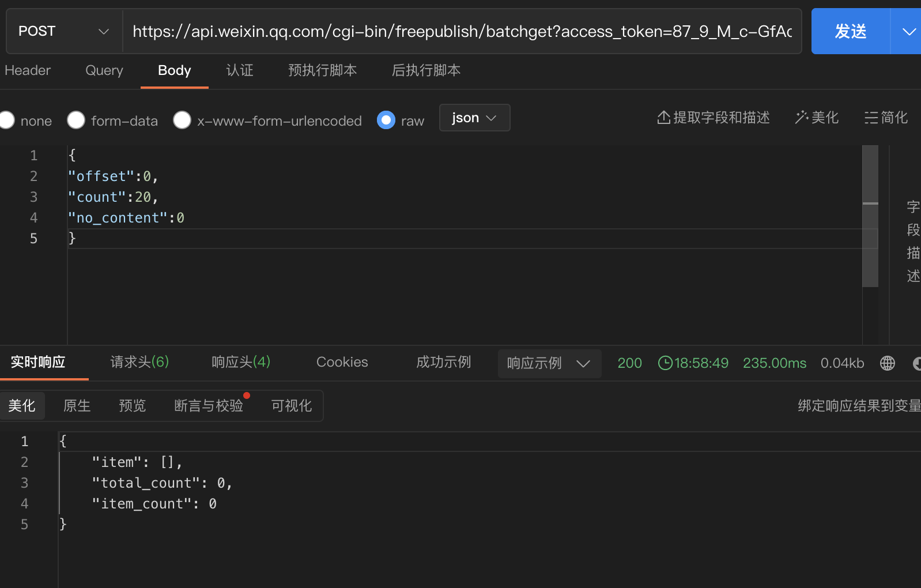Open the 预执行脚本 tab
The height and width of the screenshot is (588, 921).
click(x=323, y=70)
